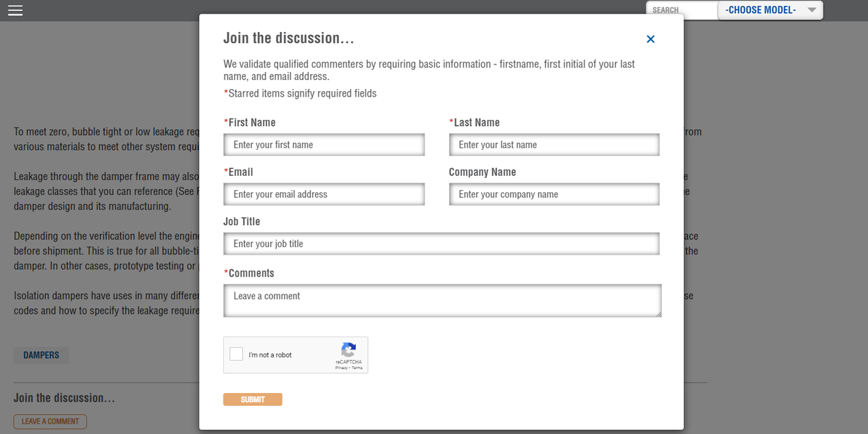
Task: Open the reCAPTCHA Privacy link
Action: pyautogui.click(x=341, y=368)
